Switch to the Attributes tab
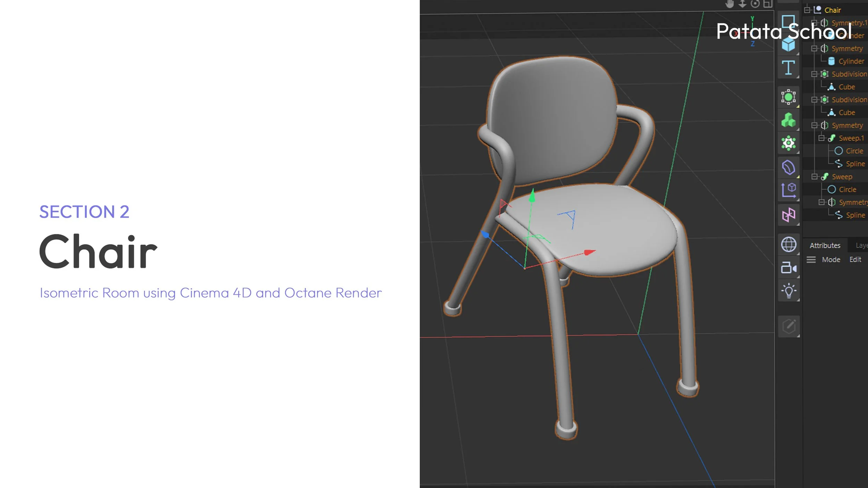Image resolution: width=868 pixels, height=488 pixels. [x=825, y=245]
